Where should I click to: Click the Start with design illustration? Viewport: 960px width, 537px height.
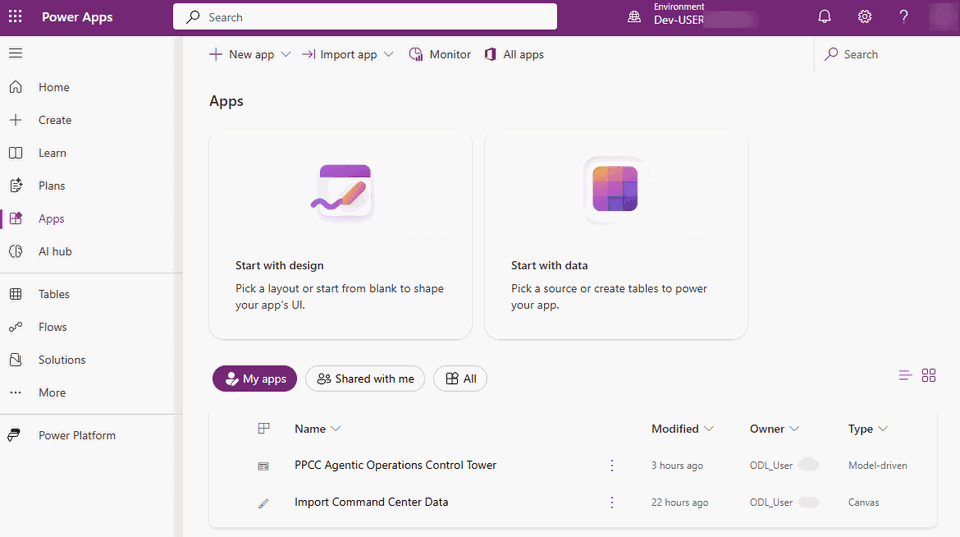coord(342,192)
